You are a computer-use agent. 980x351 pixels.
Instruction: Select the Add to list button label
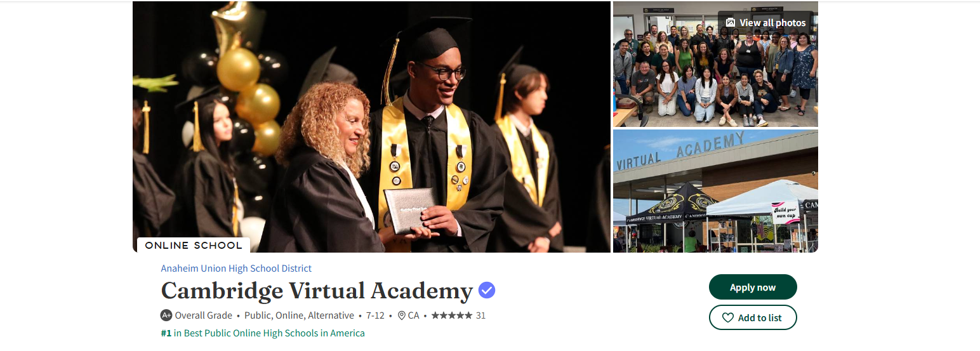(x=760, y=317)
